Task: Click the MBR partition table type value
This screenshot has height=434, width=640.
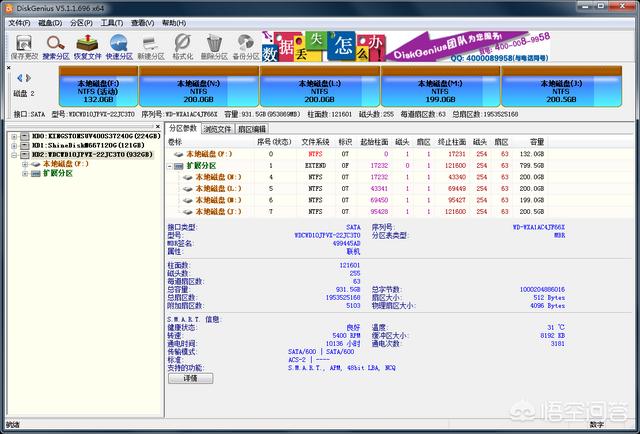Action: (x=559, y=236)
